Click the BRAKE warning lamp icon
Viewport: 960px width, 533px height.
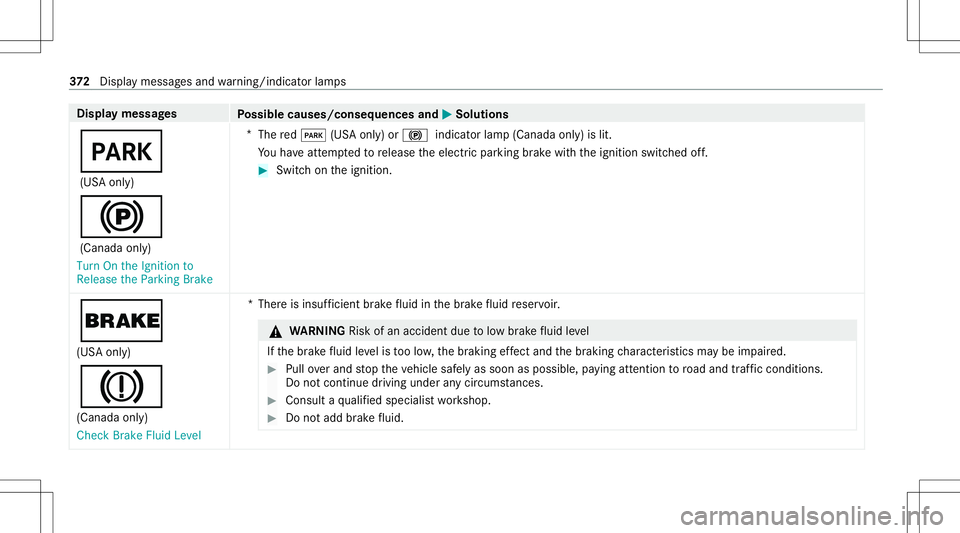pos(121,321)
